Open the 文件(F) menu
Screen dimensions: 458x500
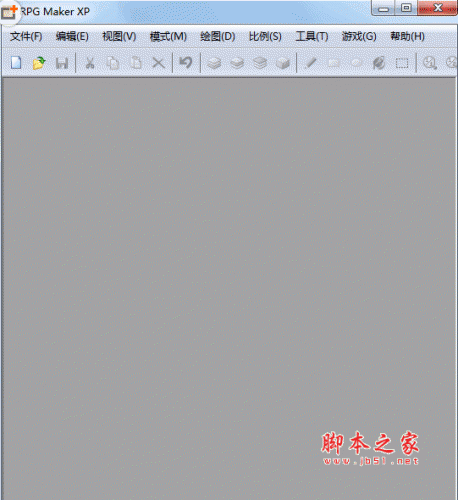26,36
